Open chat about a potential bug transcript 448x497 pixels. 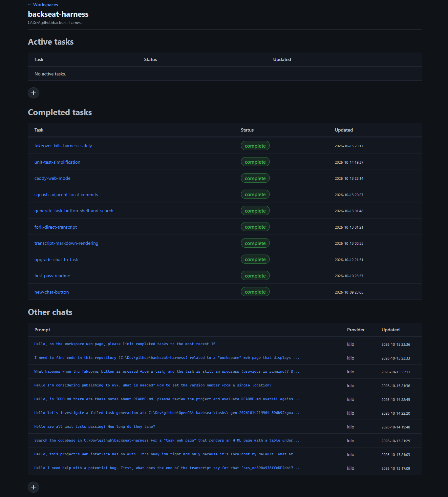(x=167, y=468)
